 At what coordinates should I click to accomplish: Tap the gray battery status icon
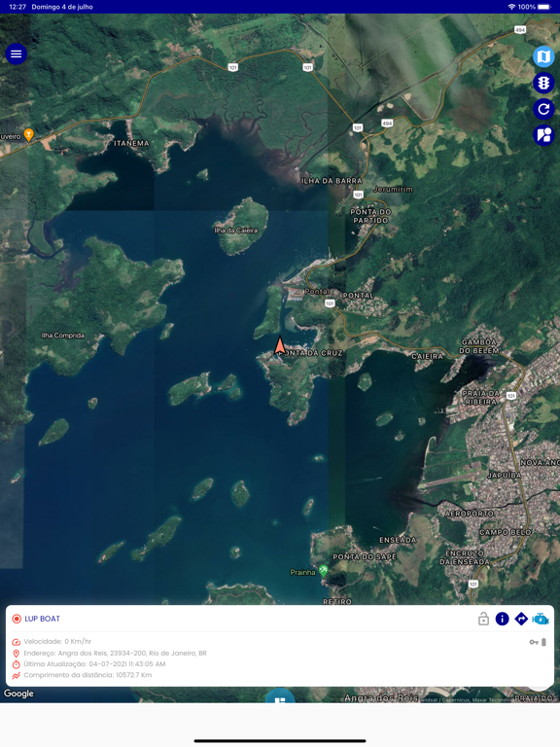[543, 642]
